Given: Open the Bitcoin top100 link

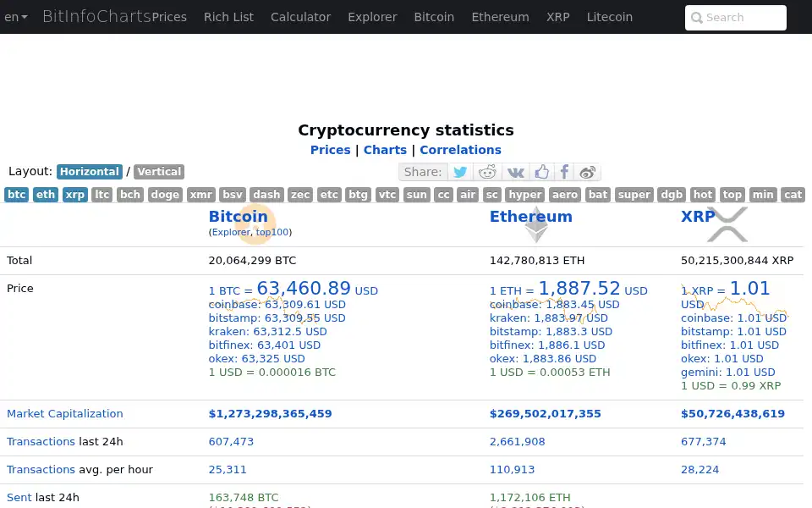Looking at the screenshot, I should [x=272, y=232].
